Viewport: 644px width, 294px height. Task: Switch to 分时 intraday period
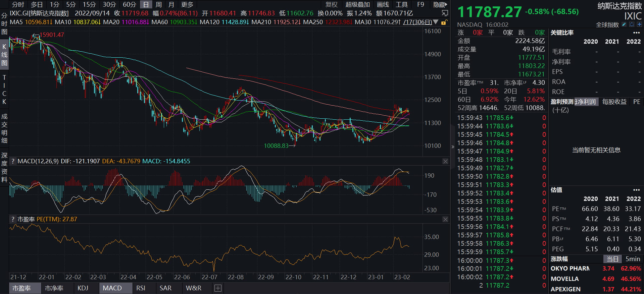point(18,5)
